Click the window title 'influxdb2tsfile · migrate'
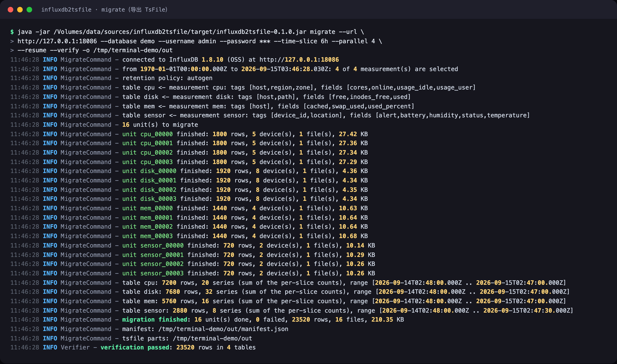Viewport: 617px width, 364px height. (83, 10)
